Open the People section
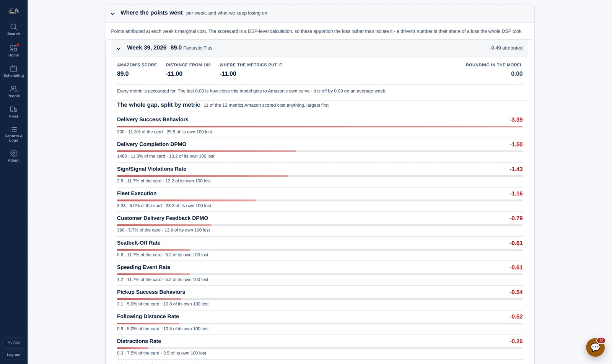 13,92
